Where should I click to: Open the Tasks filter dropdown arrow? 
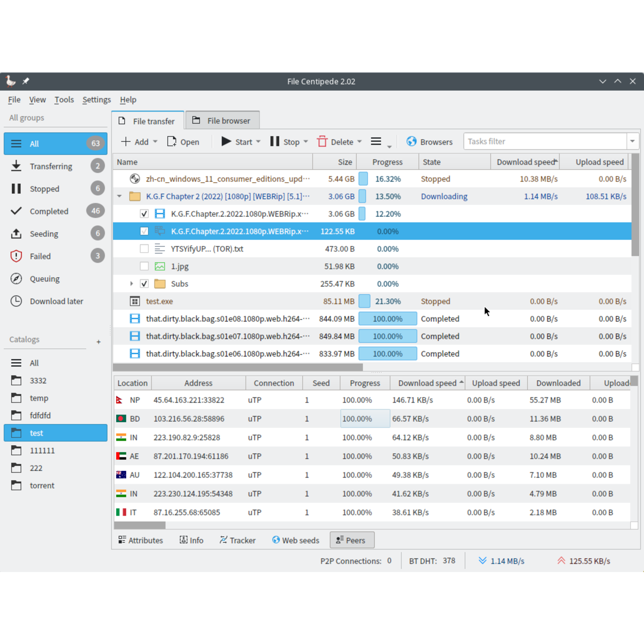[632, 141]
